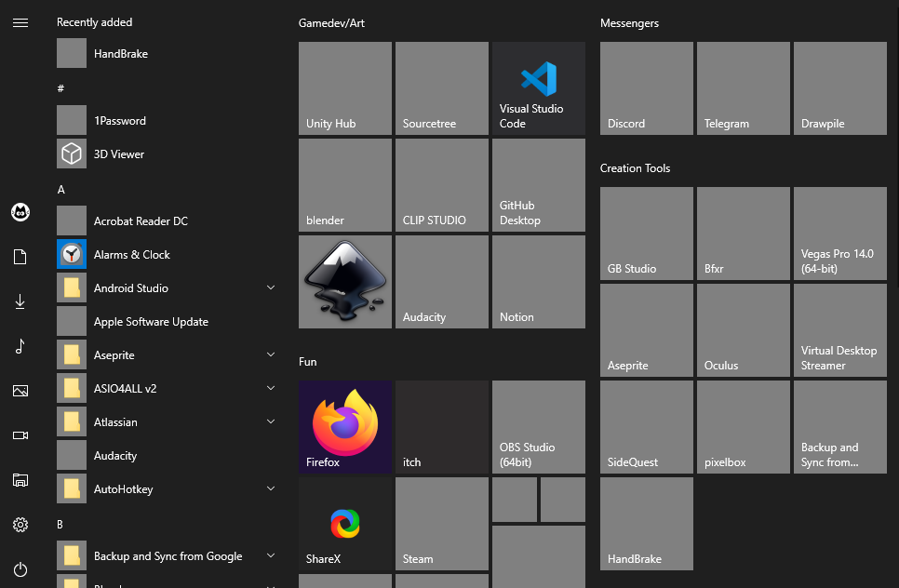Click the A letter group header
The width and height of the screenshot is (899, 588).
(x=61, y=190)
